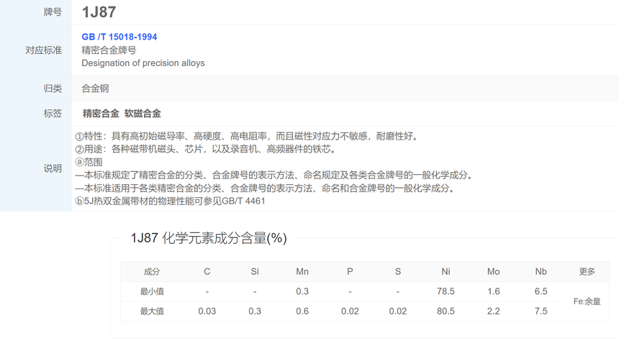Click the line starting 本标准规定了精密合金的分类
This screenshot has height=364, width=619.
click(274, 175)
